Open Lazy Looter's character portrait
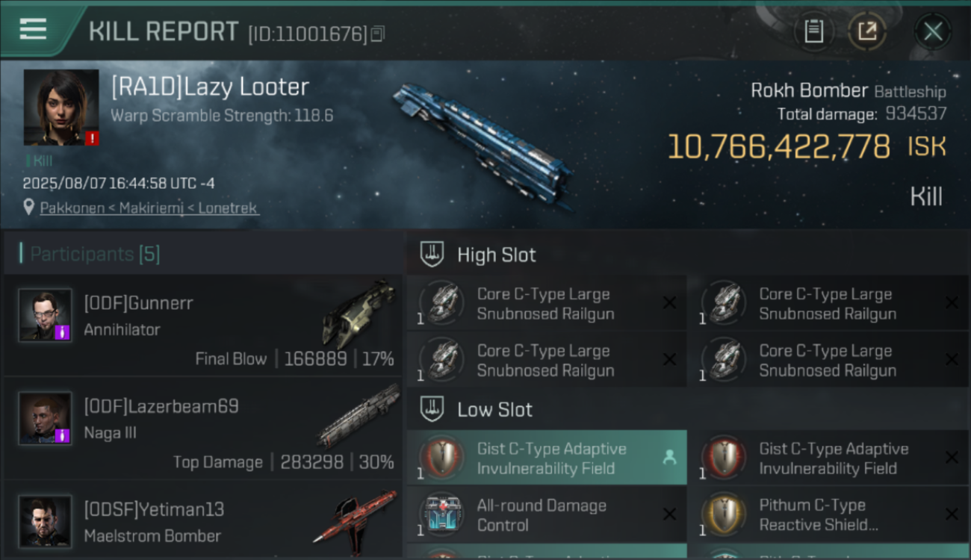 tap(61, 108)
